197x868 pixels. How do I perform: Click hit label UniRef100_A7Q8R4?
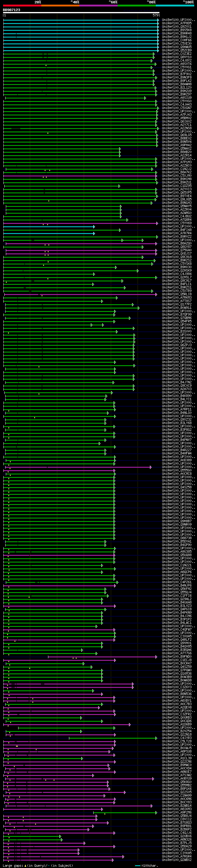pyautogui.click(x=177, y=220)
